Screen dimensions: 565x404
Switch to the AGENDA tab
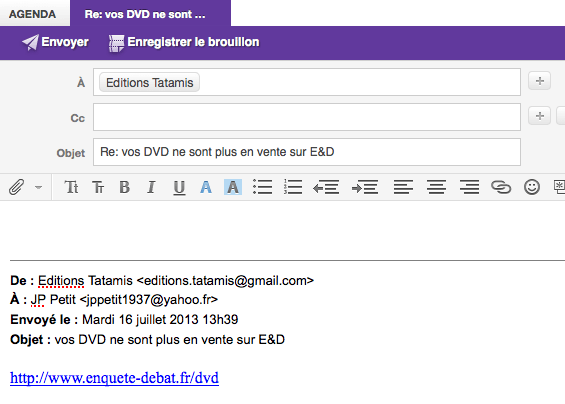click(32, 14)
